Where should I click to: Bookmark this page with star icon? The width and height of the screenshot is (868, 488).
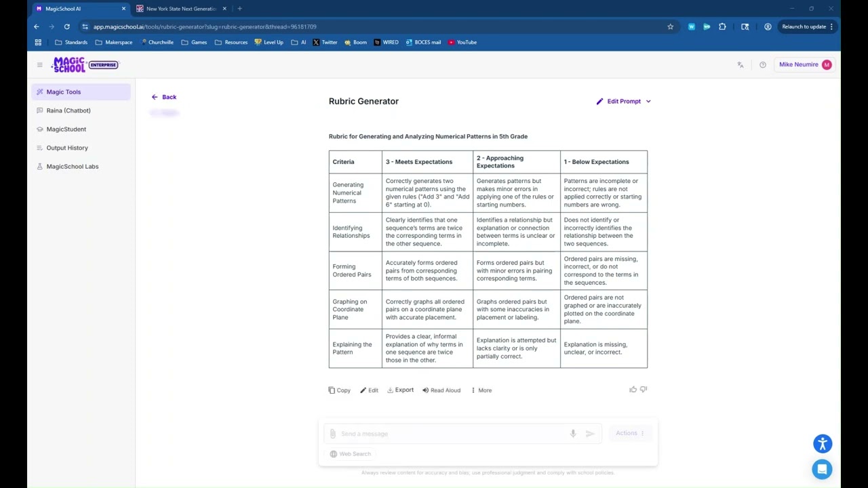point(671,26)
